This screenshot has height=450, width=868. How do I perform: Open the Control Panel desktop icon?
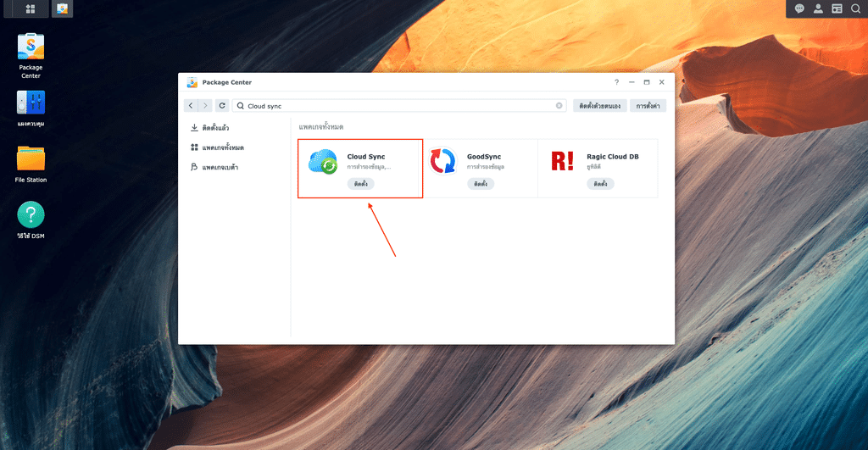click(31, 108)
